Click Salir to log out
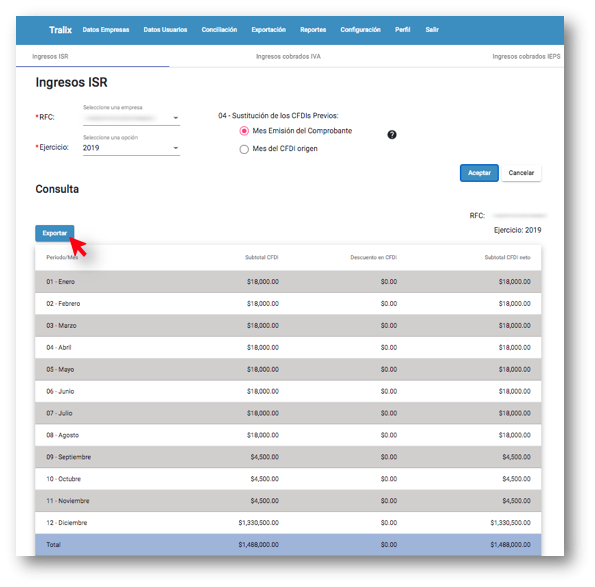Image resolution: width=595 pixels, height=587 pixels. [432, 30]
